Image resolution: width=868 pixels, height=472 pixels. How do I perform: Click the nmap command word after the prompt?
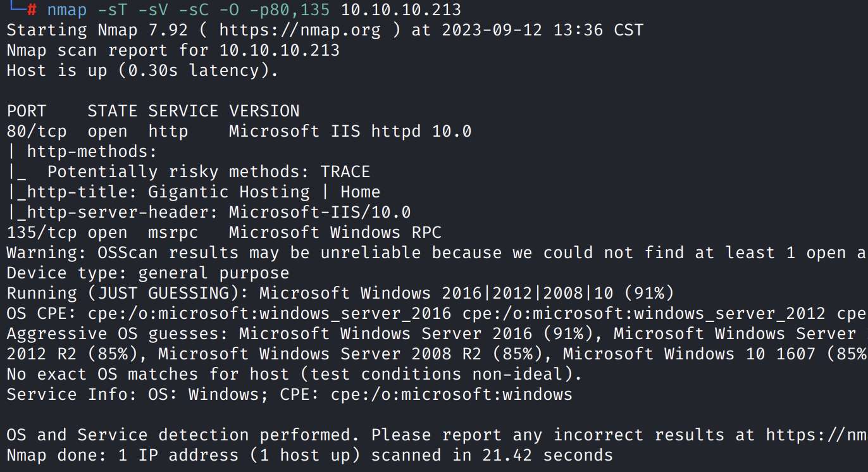pyautogui.click(x=67, y=9)
